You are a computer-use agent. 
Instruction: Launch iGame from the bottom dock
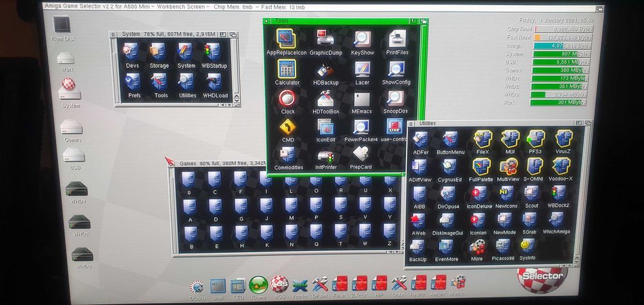pyautogui.click(x=258, y=284)
